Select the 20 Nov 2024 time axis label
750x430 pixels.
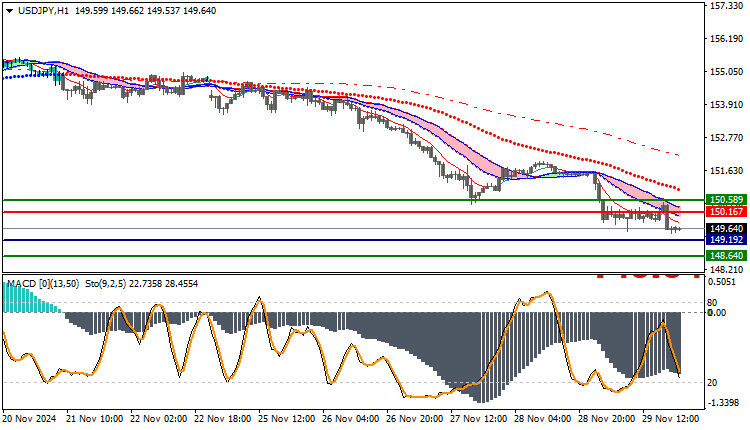pos(30,419)
